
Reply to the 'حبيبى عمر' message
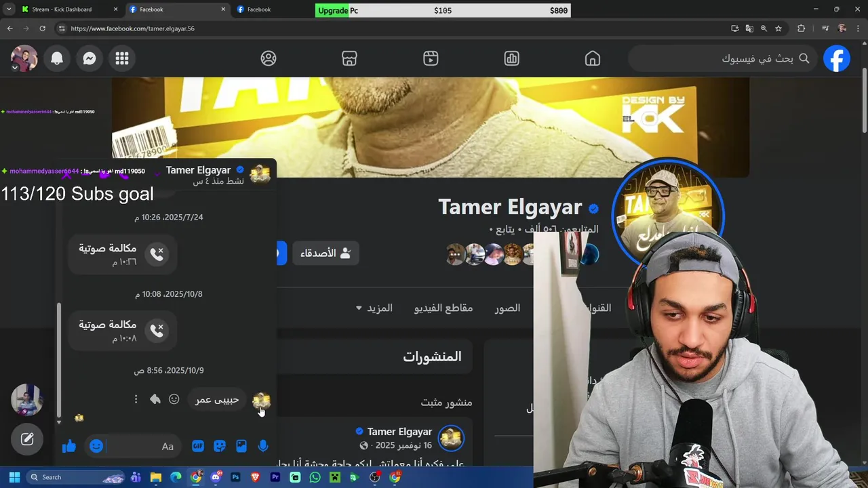[x=155, y=399]
